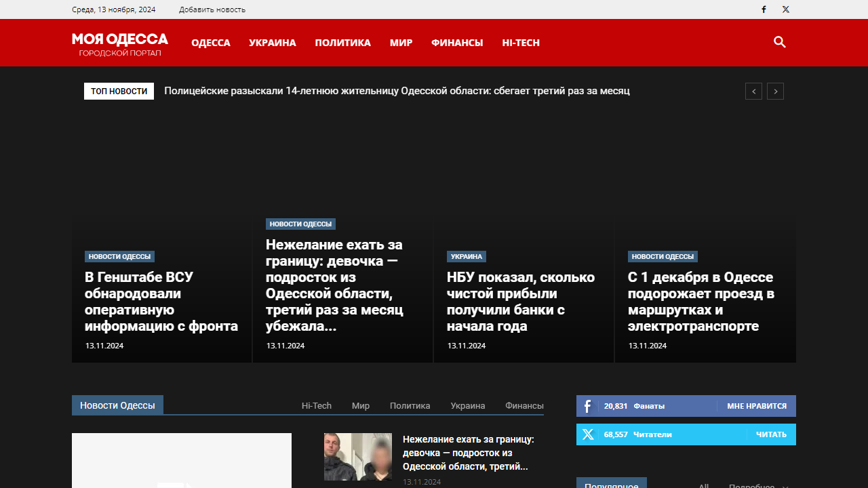
Task: Open thumbnail of runaway girl article
Action: (358, 457)
